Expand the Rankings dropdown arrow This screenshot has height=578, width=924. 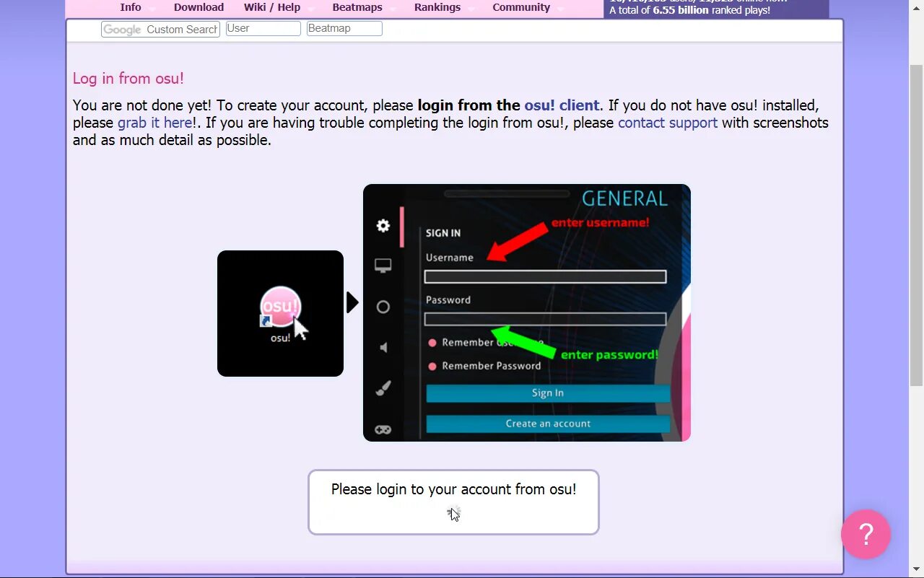[x=471, y=9]
